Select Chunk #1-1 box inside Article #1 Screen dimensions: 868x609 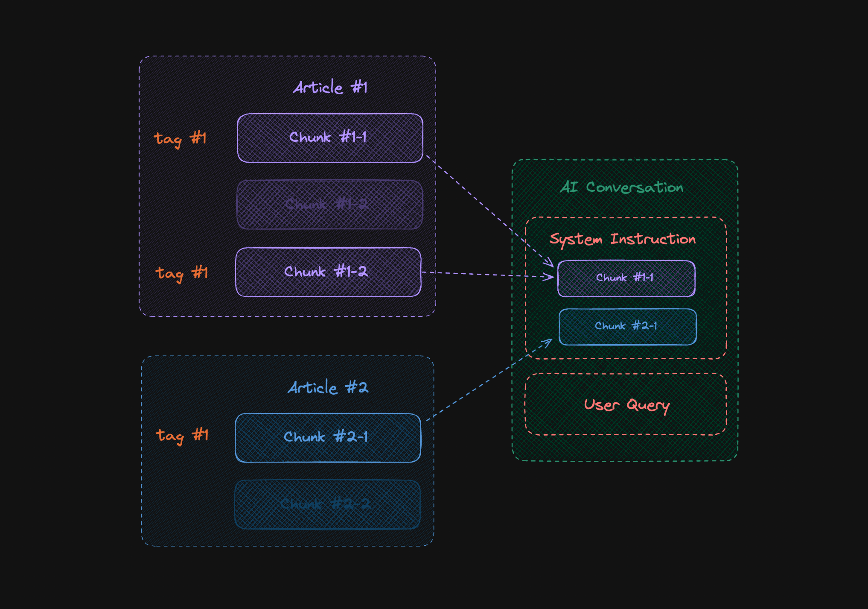pos(330,138)
